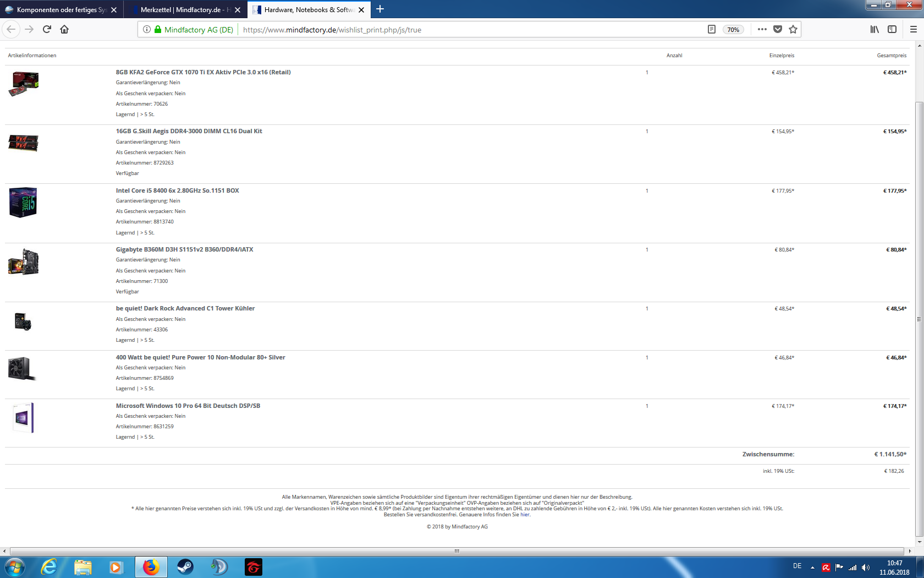The height and width of the screenshot is (578, 924).
Task: Click the scroll down arrow of vertical scrollbar
Action: 919,542
